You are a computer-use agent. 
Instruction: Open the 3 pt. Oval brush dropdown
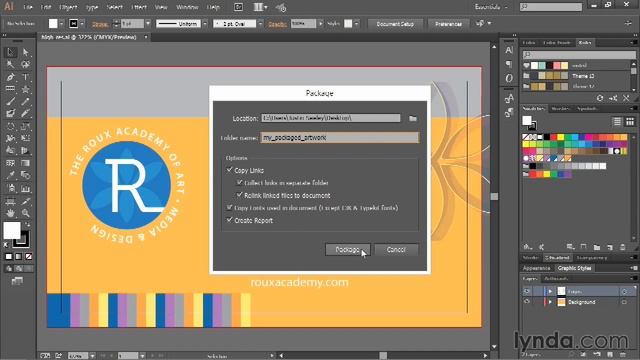point(260,24)
